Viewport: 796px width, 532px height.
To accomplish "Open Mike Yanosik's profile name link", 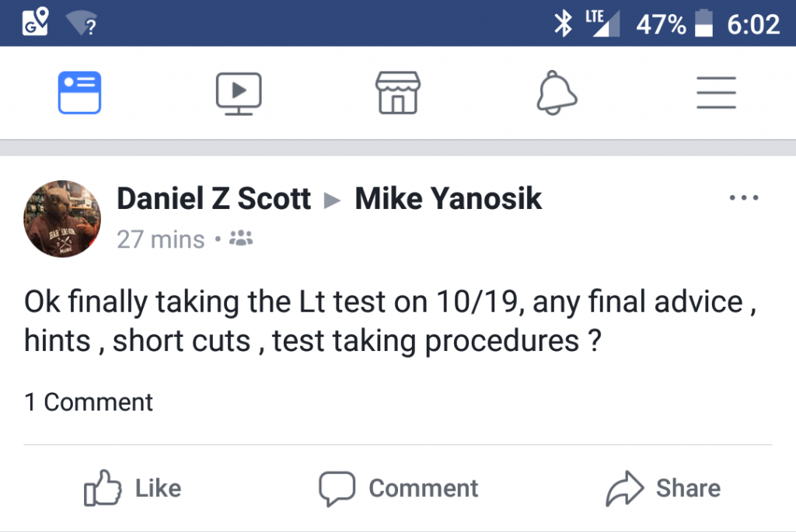I will 448,200.
